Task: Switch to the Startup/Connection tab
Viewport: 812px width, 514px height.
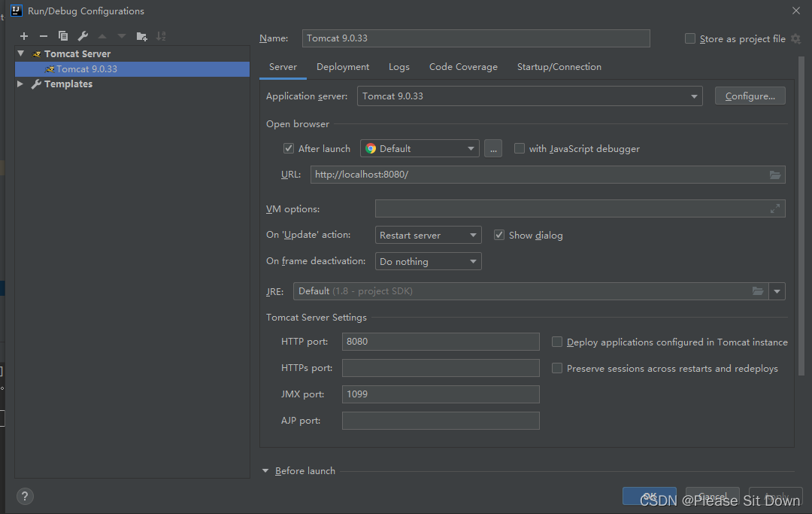Action: [559, 67]
